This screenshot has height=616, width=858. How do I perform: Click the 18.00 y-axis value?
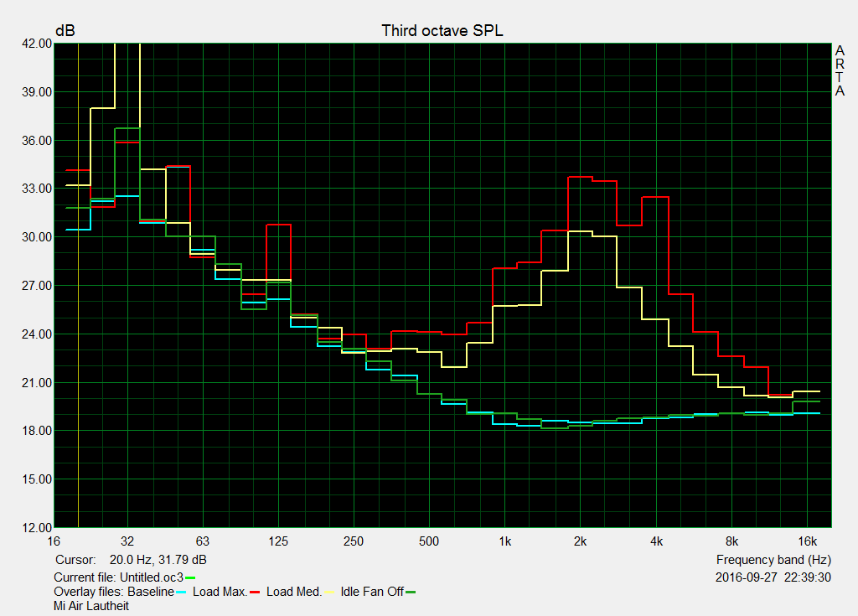(37, 431)
